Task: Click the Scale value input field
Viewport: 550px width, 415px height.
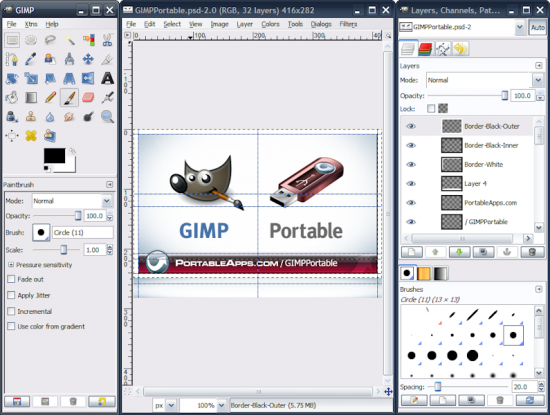Action: pos(95,250)
